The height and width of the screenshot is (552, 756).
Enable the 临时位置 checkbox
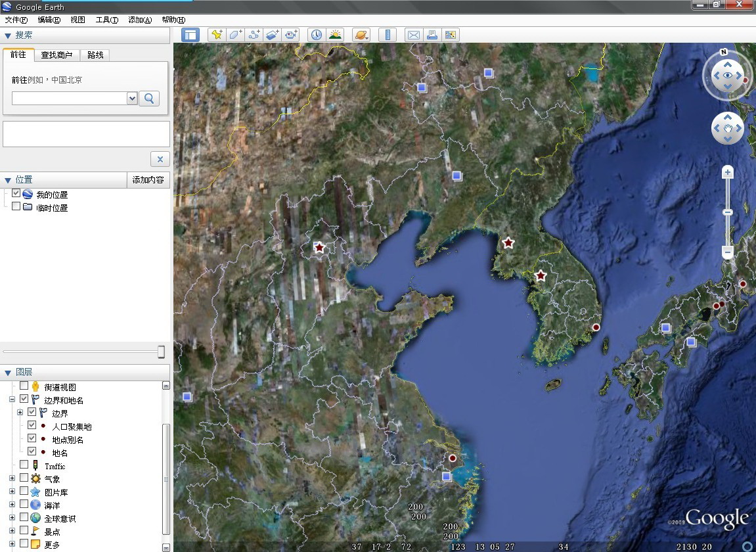16,207
